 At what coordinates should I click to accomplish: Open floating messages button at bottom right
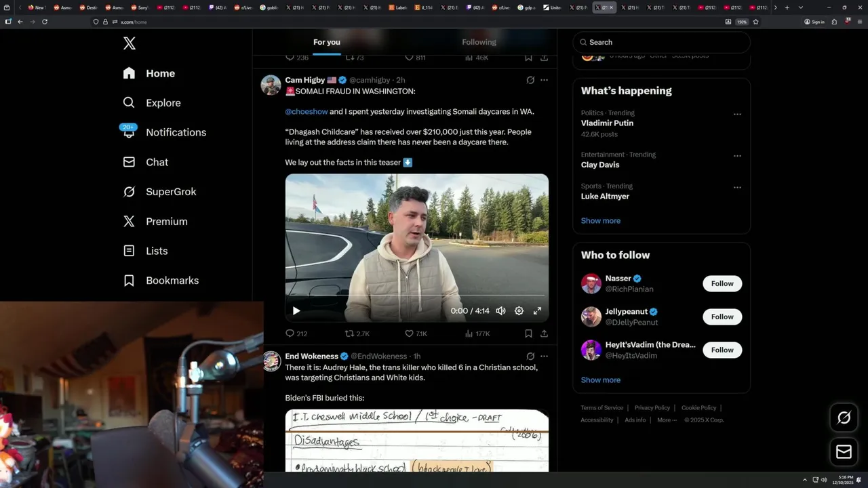pos(844,451)
